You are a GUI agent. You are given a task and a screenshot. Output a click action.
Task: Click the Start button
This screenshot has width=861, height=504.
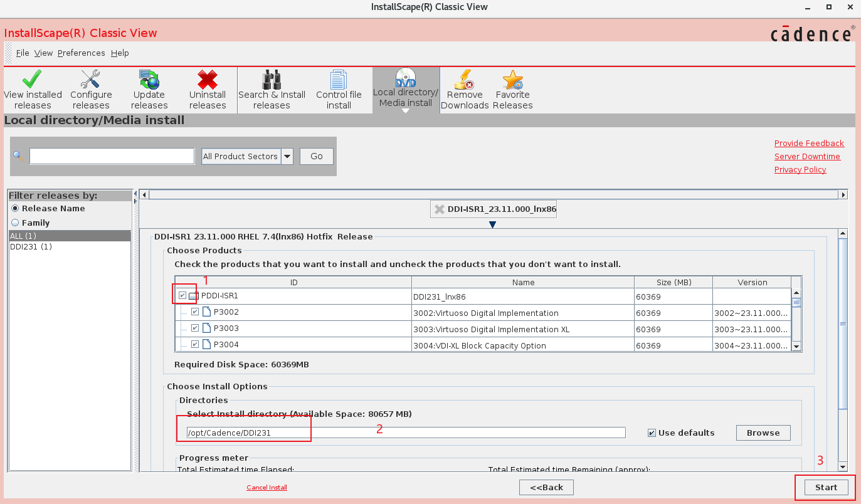tap(825, 487)
